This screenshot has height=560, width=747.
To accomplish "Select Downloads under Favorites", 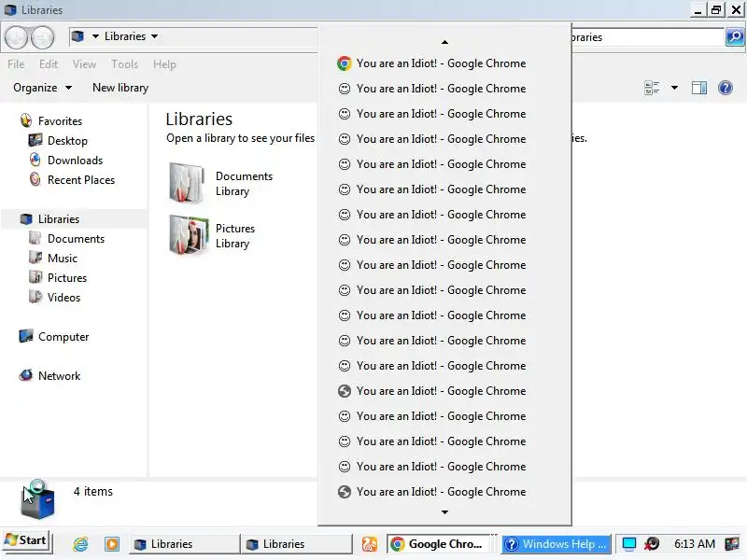I will pyautogui.click(x=66, y=160).
